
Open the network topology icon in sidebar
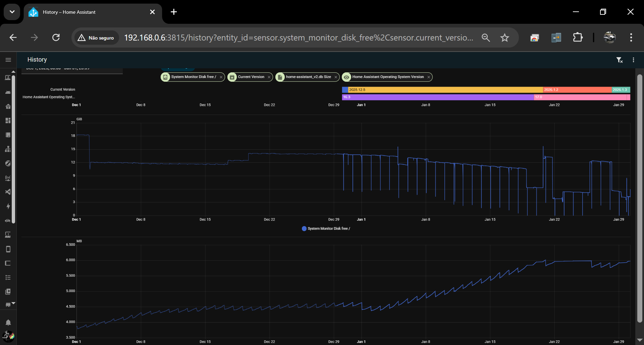8,149
